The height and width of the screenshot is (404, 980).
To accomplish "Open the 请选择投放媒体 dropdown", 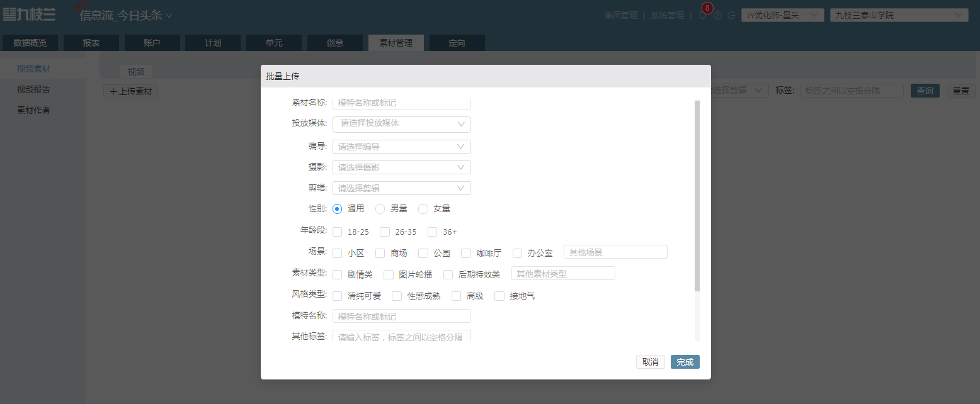I will [402, 124].
